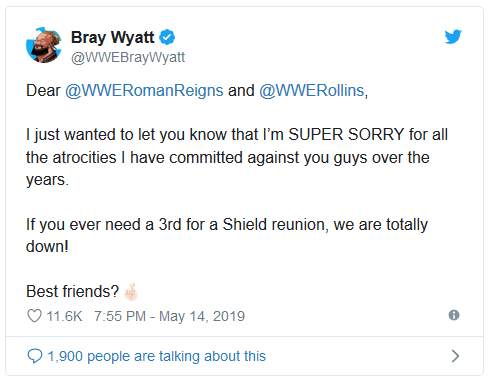Click the word 'years.' in the tweet

click(47, 180)
